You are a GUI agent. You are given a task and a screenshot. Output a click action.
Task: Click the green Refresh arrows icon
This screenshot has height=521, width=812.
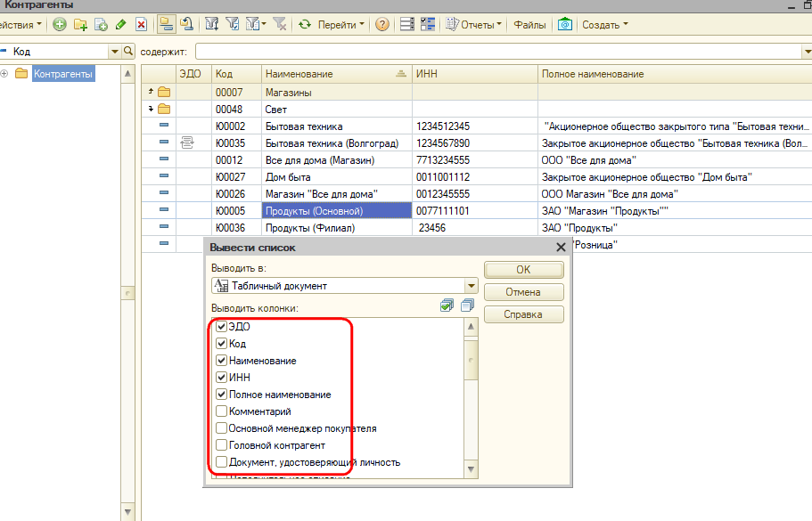pyautogui.click(x=305, y=24)
